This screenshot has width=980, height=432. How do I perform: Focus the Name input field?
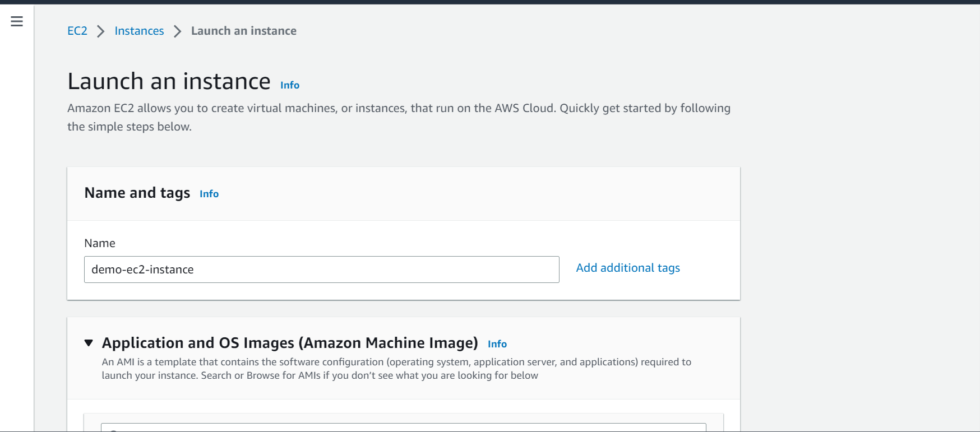pos(322,270)
